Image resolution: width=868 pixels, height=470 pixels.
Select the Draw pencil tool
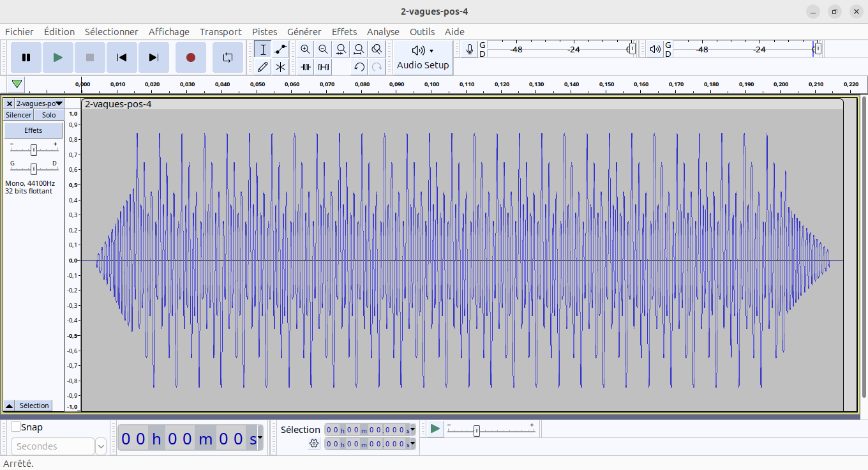262,66
